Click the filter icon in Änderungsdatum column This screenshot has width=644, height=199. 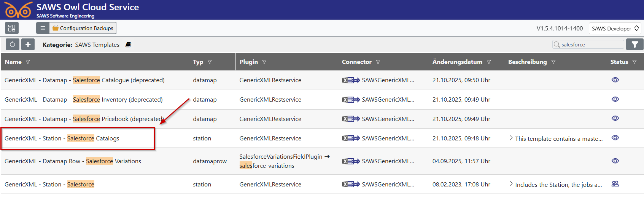pyautogui.click(x=489, y=62)
